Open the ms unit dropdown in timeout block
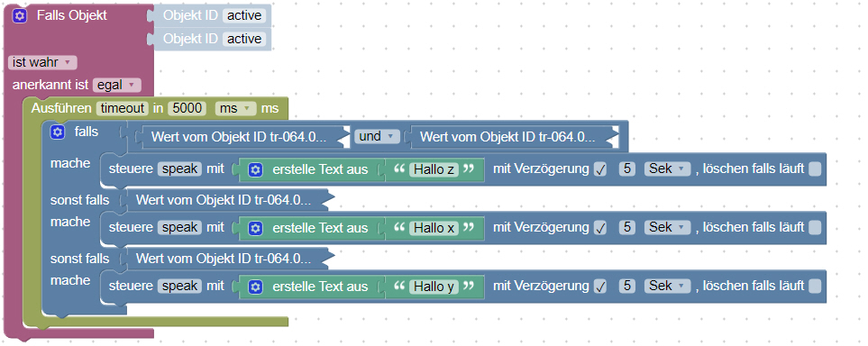Viewport: 868px width, 346px height. [236, 108]
